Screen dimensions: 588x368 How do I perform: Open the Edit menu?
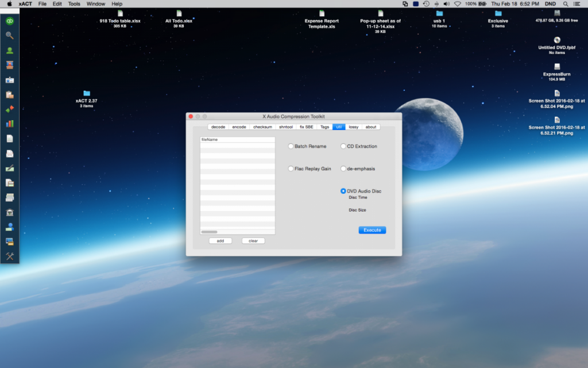click(57, 4)
